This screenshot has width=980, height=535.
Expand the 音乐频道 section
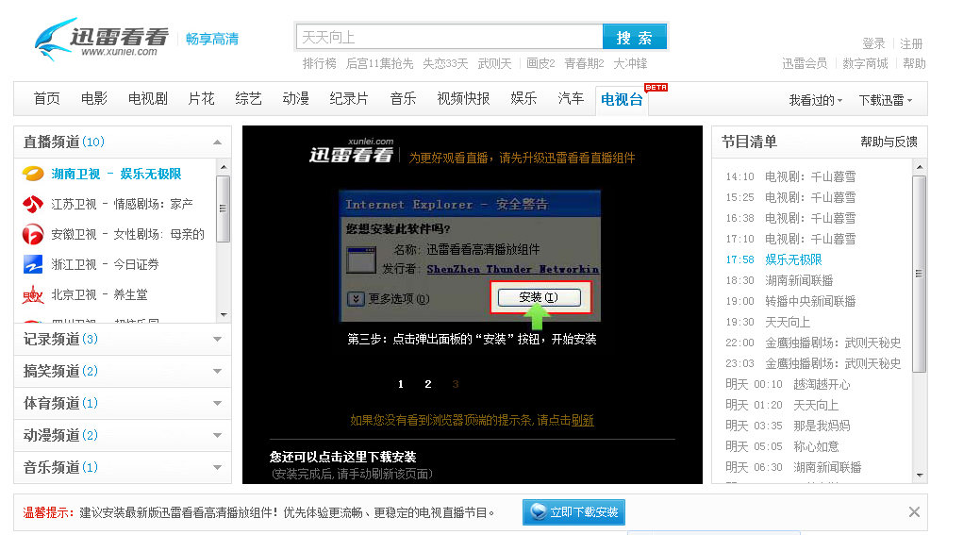coord(217,467)
